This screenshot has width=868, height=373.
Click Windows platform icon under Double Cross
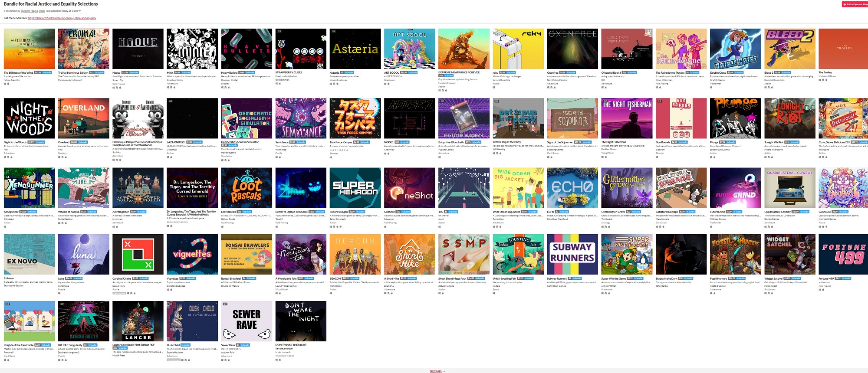click(x=711, y=87)
